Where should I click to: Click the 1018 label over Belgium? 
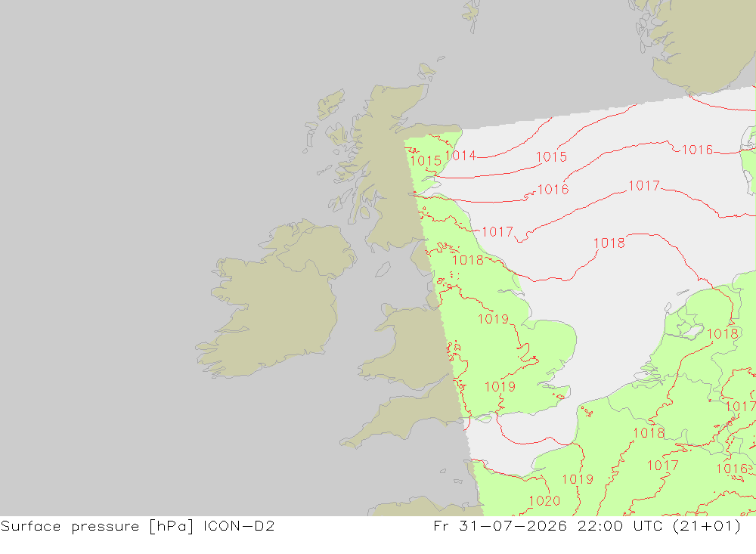[649, 433]
